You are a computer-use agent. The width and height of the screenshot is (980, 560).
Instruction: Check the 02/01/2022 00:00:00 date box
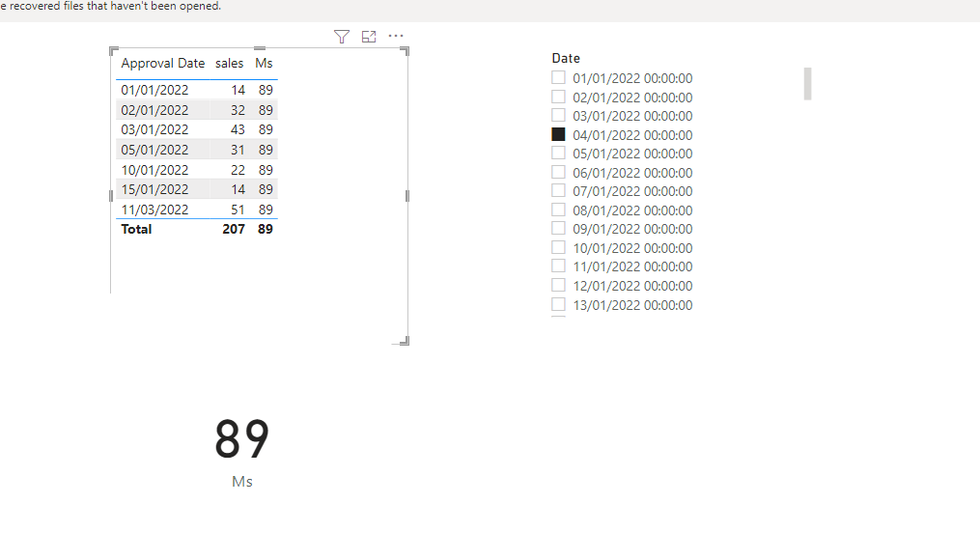click(558, 97)
